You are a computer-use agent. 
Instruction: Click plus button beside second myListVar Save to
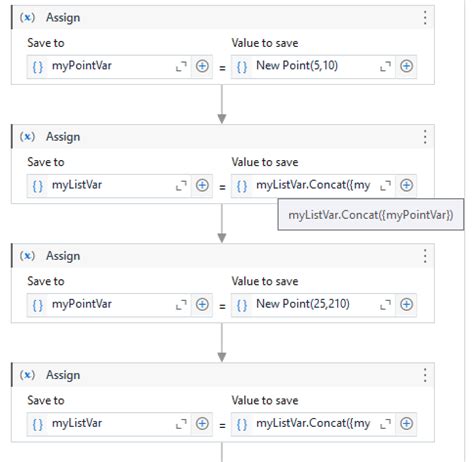pos(202,185)
